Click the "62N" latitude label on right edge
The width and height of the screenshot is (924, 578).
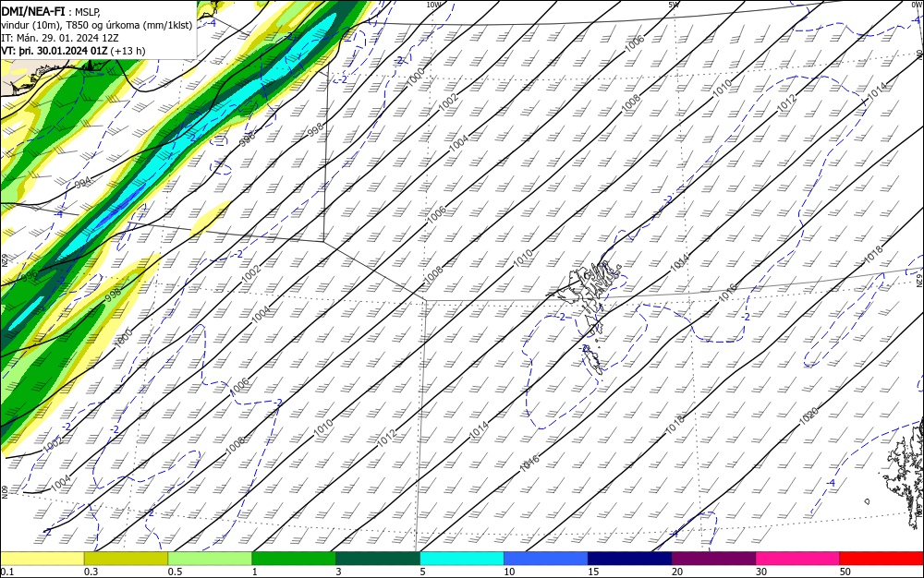pyautogui.click(x=919, y=280)
